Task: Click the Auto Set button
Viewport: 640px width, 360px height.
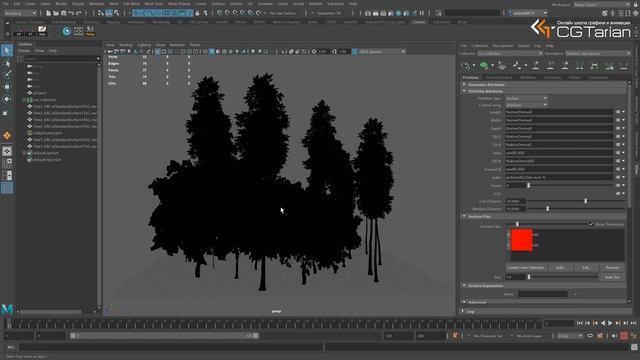Action: 612,277
